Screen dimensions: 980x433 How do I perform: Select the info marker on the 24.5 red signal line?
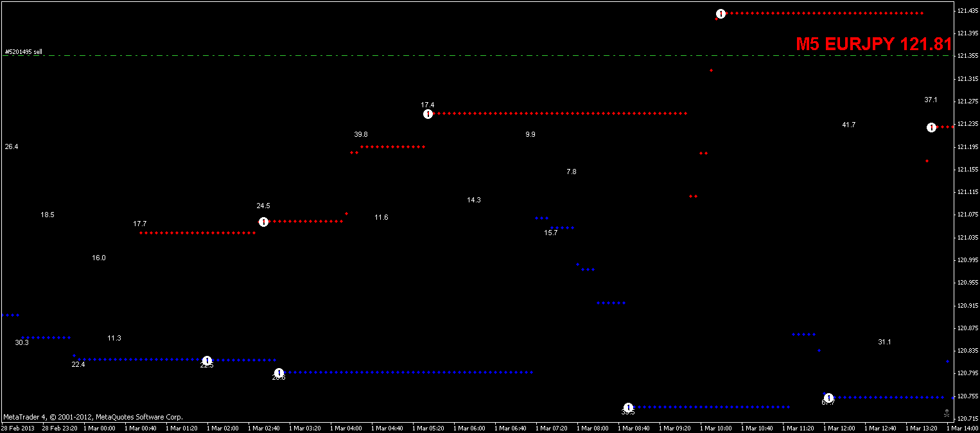pyautogui.click(x=263, y=222)
